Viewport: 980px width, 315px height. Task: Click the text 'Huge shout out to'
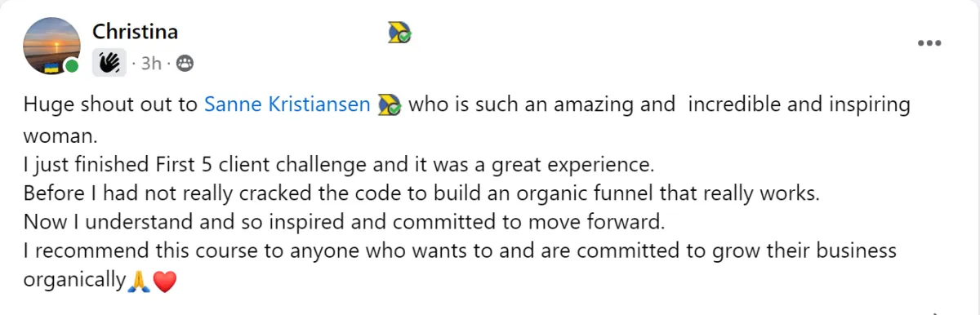coord(111,106)
